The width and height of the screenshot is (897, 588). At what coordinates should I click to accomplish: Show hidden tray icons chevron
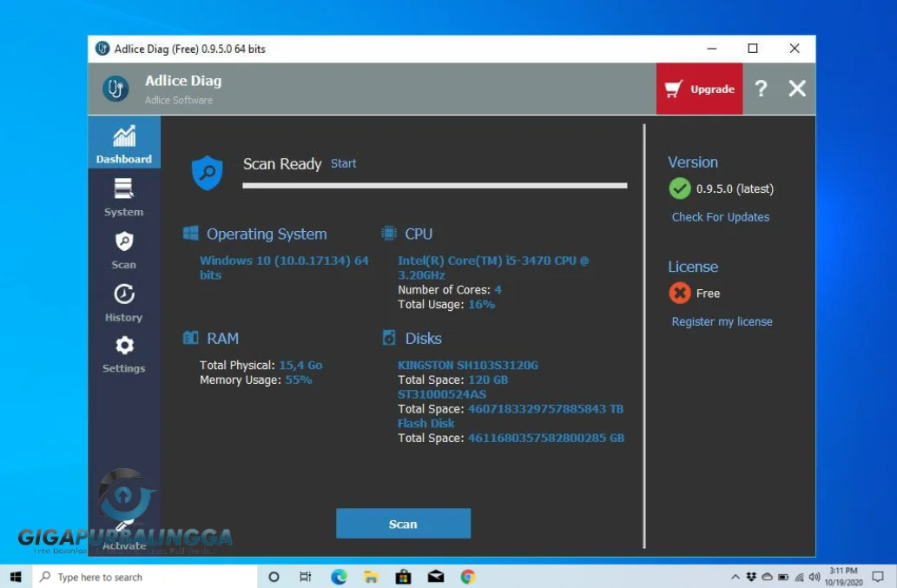[x=735, y=577]
